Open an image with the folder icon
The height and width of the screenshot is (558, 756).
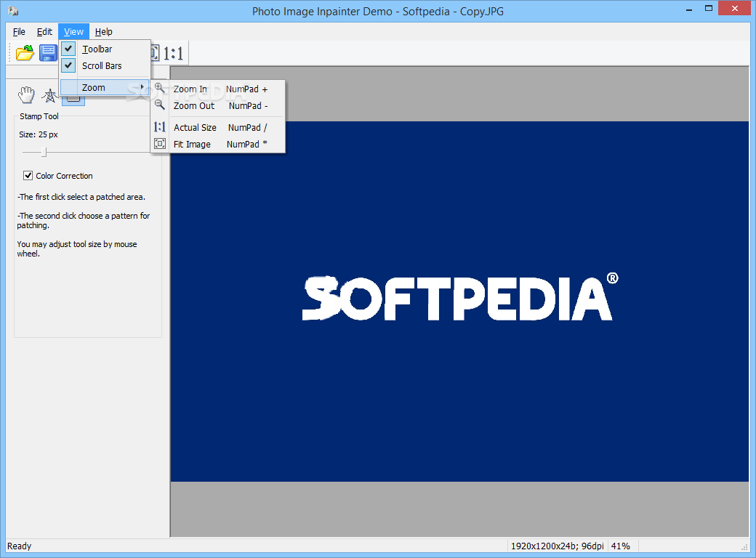tap(25, 52)
